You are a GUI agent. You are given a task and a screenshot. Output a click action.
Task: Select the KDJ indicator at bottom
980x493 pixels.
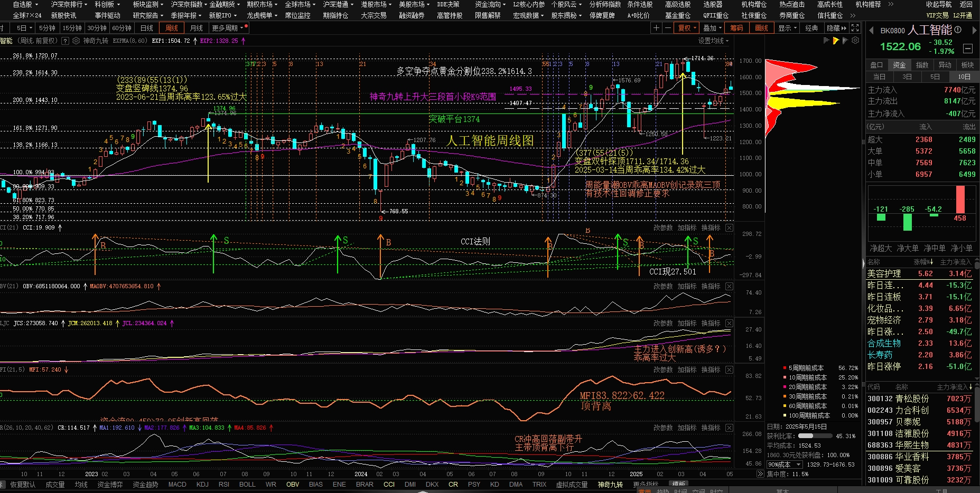[202, 484]
